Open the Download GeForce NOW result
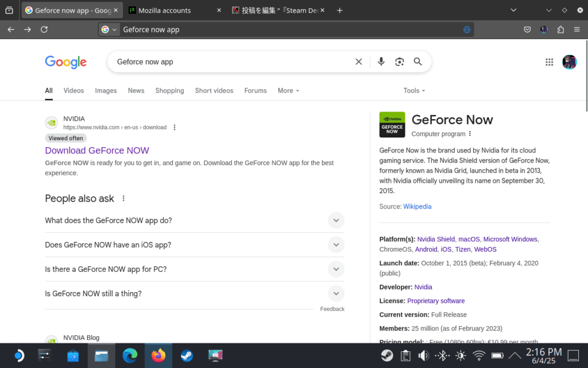 pyautogui.click(x=96, y=150)
